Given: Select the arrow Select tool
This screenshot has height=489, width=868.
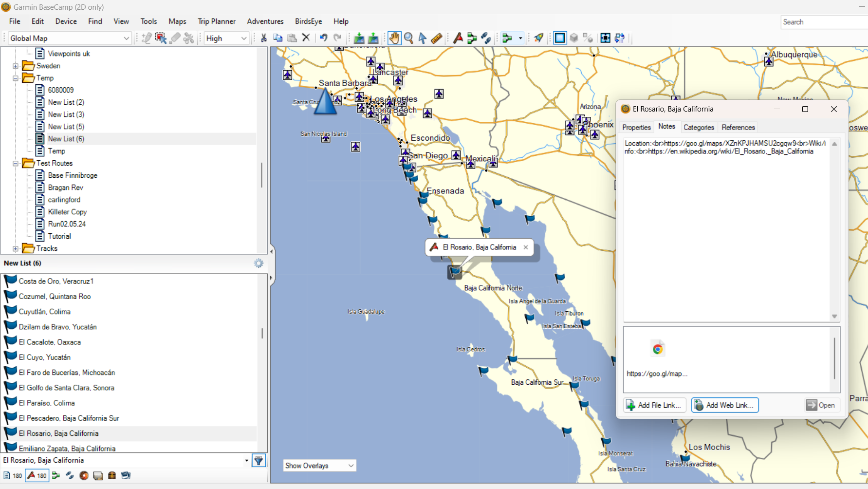Looking at the screenshot, I should (423, 38).
